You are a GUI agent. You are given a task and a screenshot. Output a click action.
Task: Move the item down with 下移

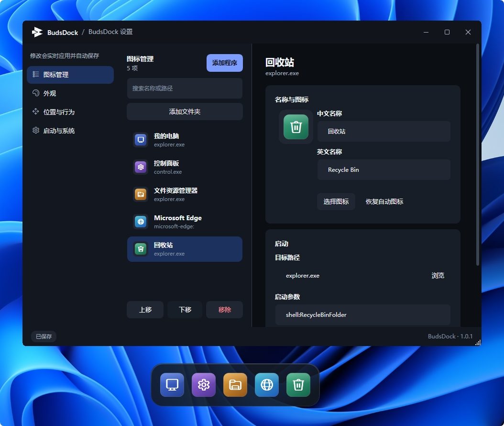click(x=185, y=310)
